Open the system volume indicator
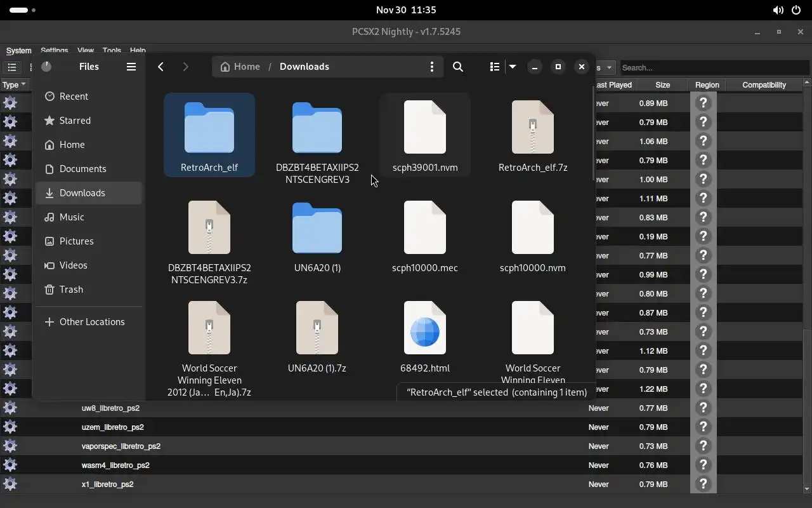This screenshot has height=508, width=812. 778,10
